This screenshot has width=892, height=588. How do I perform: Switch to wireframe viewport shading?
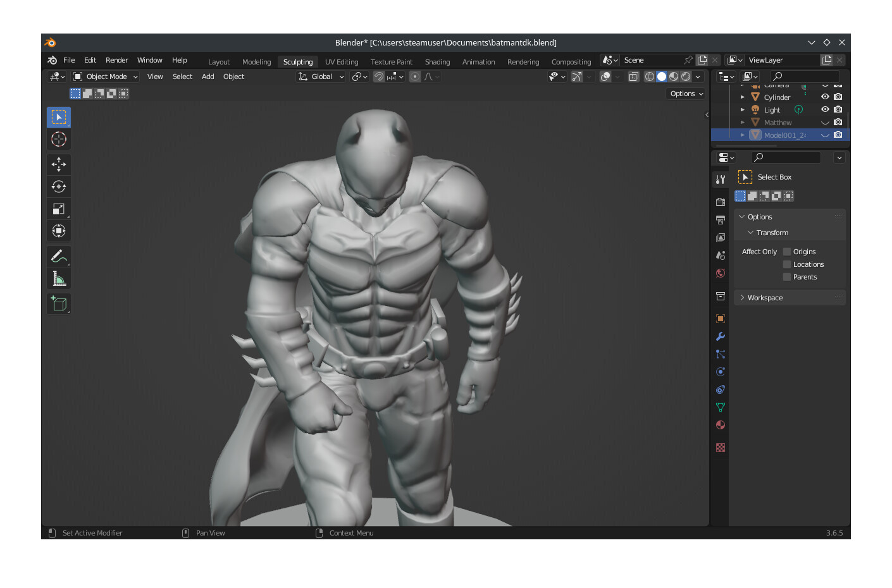point(650,77)
